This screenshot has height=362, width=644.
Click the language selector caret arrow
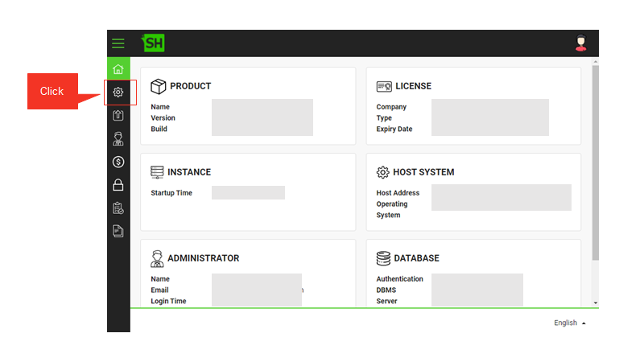[584, 323]
